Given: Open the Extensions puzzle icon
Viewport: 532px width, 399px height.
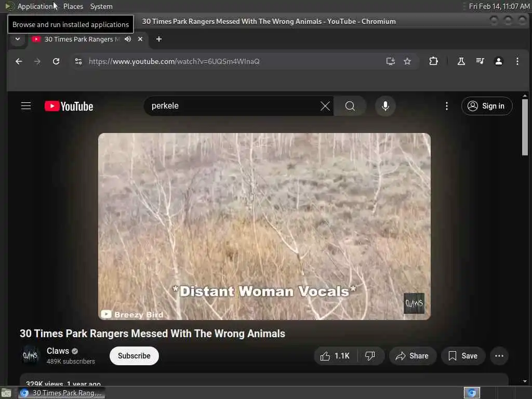Looking at the screenshot, I should (x=433, y=61).
